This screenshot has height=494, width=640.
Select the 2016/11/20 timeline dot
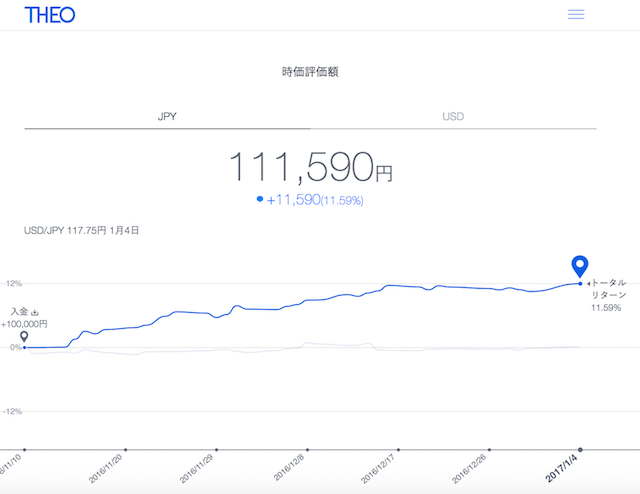pos(126,449)
